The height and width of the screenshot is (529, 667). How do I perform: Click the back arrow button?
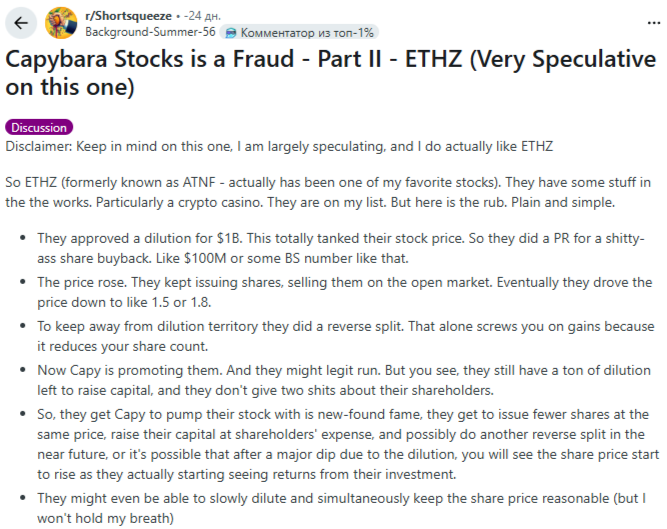point(22,22)
